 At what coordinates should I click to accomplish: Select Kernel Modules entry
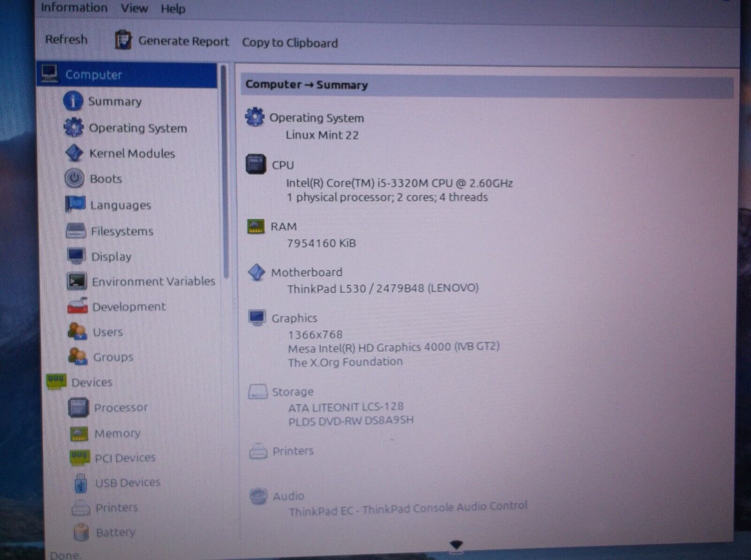(x=132, y=153)
